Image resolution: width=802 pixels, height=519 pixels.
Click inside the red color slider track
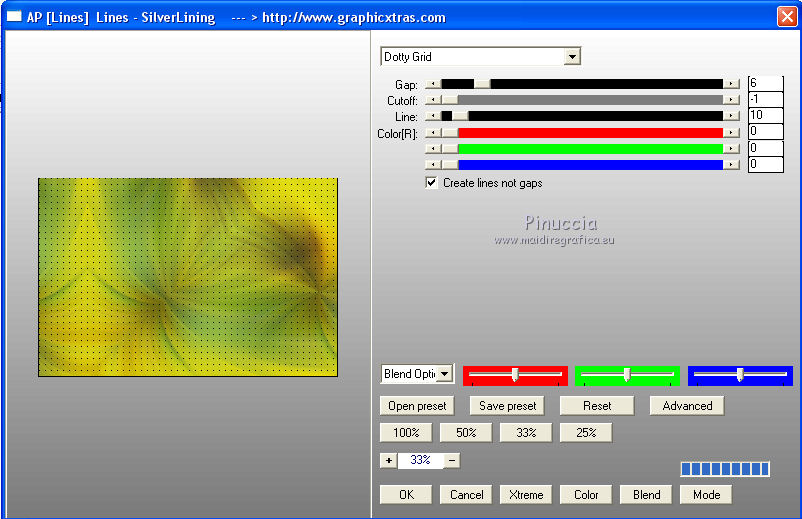coord(591,133)
